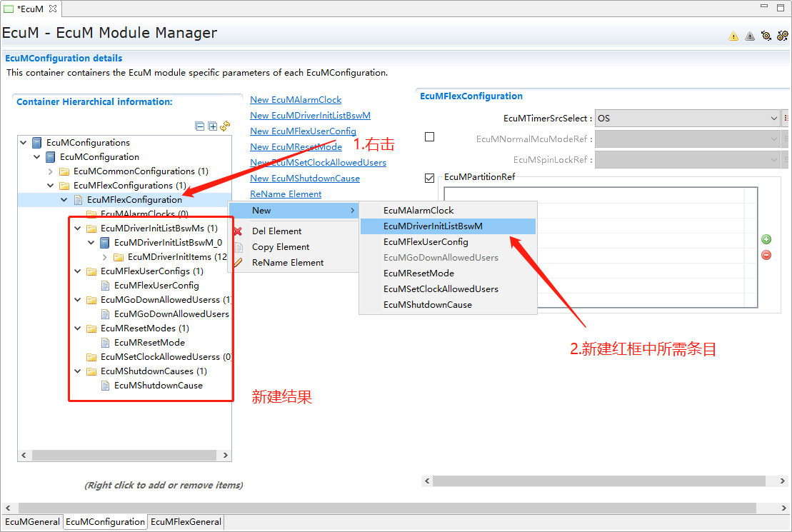Screen dimensions: 792x532
Task: Click the gray warning triangle icon
Action: click(x=750, y=36)
